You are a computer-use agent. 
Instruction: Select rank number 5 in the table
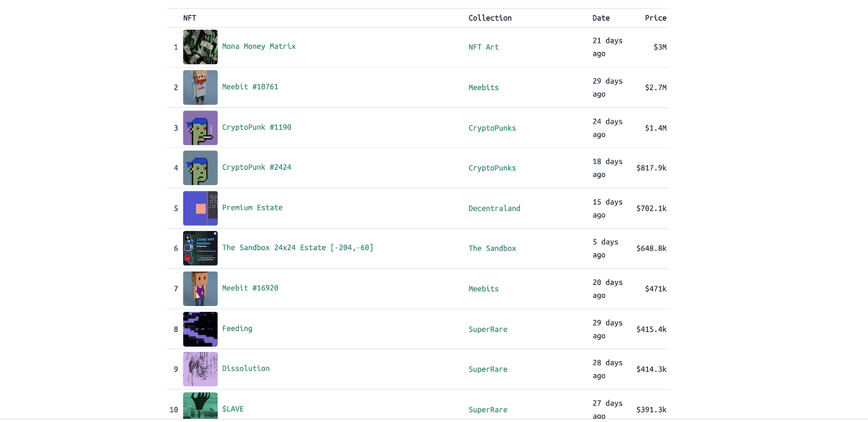[176, 208]
